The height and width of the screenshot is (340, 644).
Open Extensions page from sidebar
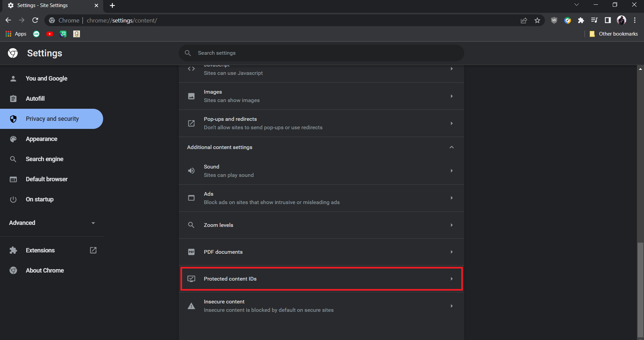point(52,250)
